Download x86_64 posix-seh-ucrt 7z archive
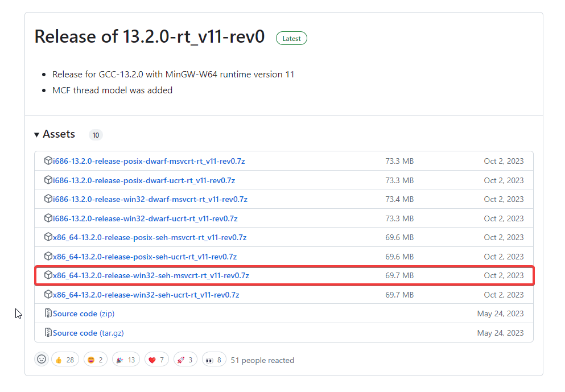Image resolution: width=565 pixels, height=392 pixels. coord(145,257)
